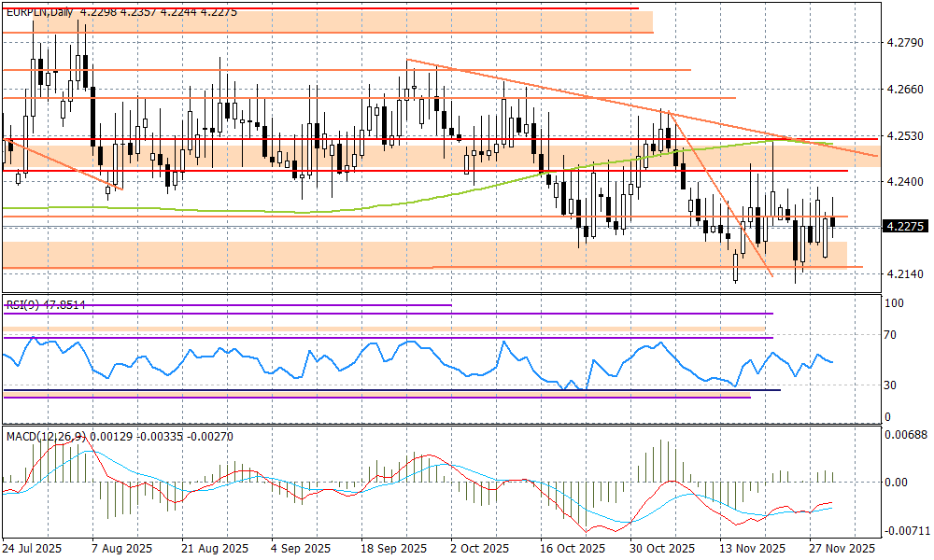
Task: Click the MACD(12,26,9) indicator label
Action: [45, 436]
